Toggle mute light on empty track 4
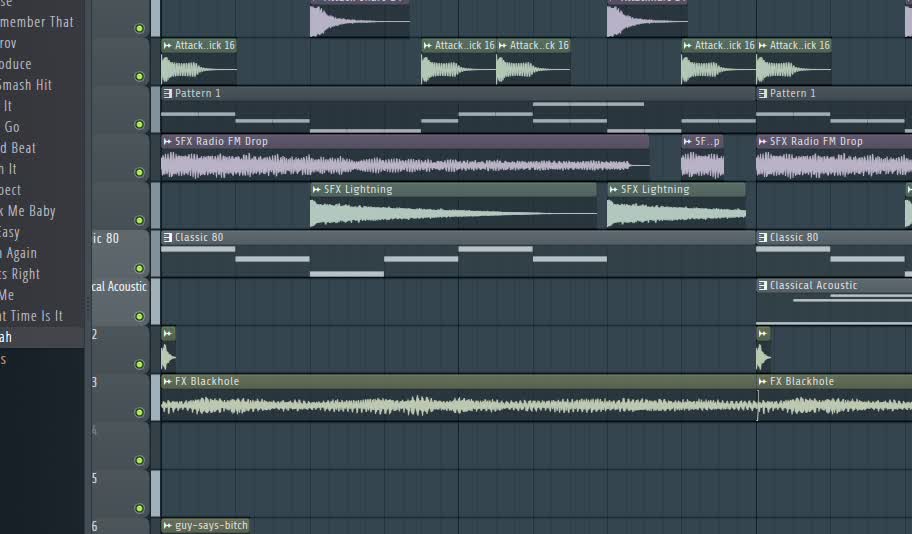The height and width of the screenshot is (534, 912). tap(140, 461)
